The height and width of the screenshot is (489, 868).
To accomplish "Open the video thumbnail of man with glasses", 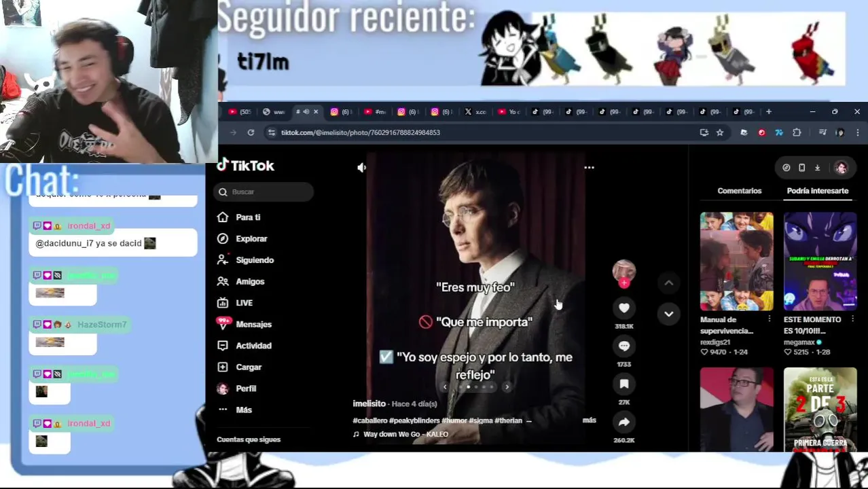I will (736, 410).
